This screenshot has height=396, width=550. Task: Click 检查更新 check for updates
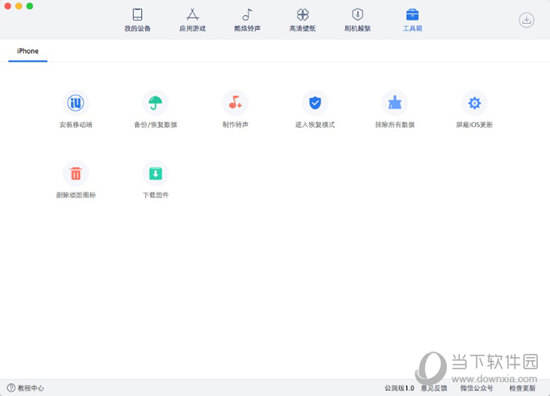click(523, 388)
